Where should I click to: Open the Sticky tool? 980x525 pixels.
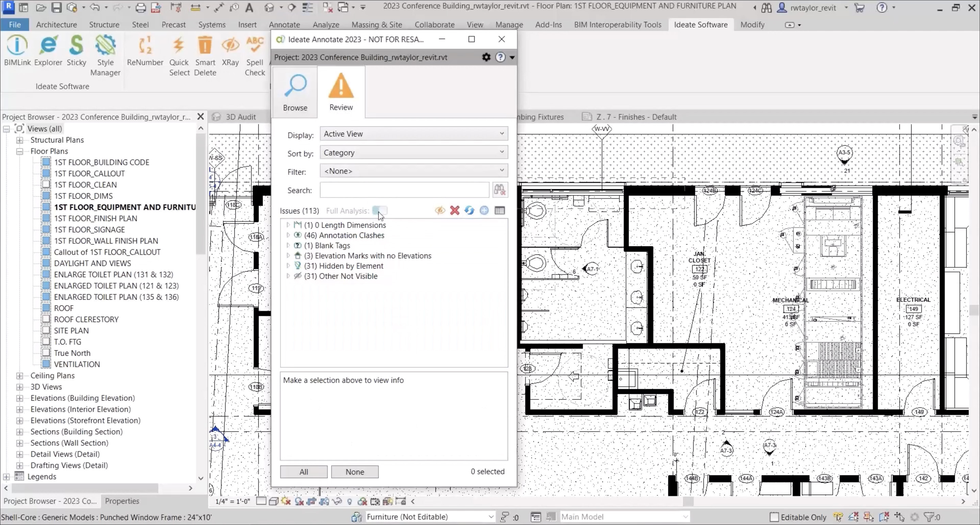[77, 51]
